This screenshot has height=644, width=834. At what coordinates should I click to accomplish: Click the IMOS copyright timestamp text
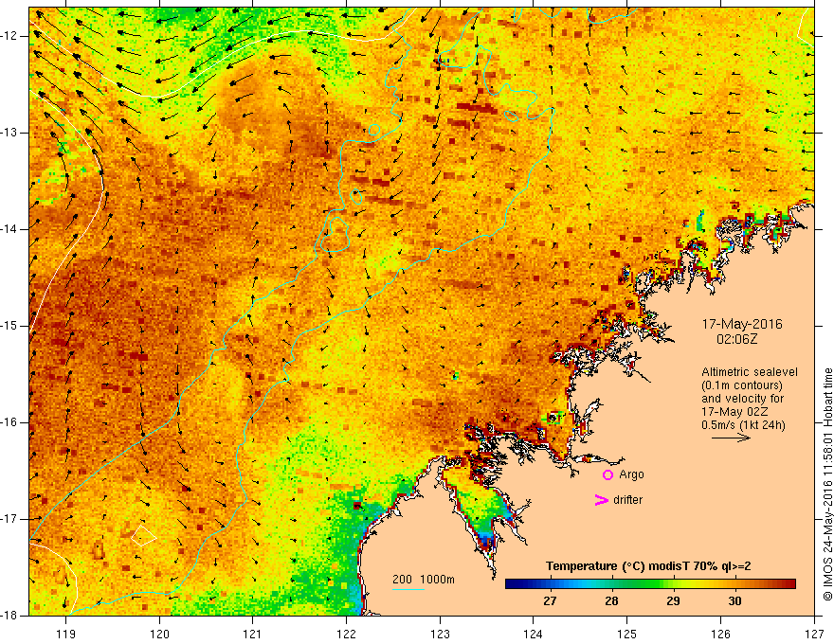click(827, 484)
